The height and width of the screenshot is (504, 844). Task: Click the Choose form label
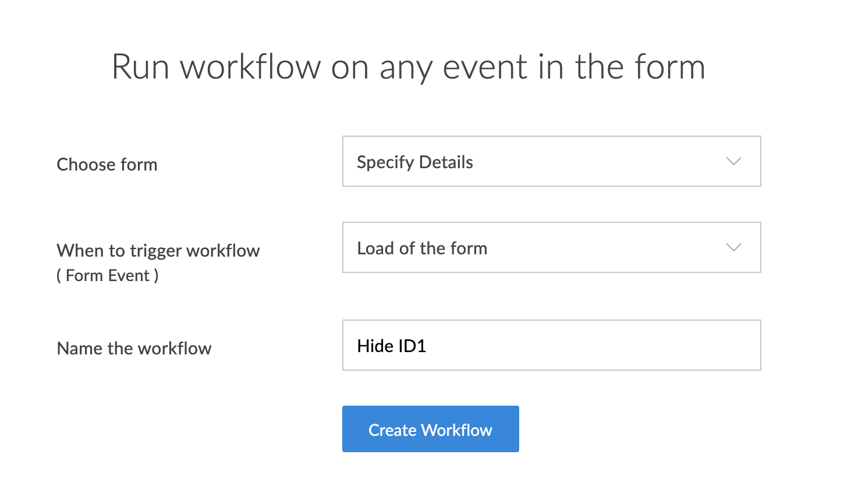pos(107,165)
